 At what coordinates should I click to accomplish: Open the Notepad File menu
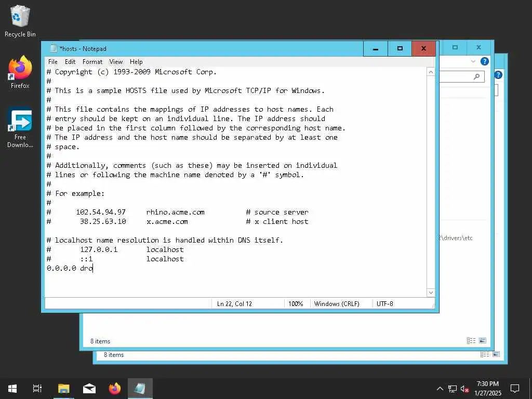(x=52, y=62)
